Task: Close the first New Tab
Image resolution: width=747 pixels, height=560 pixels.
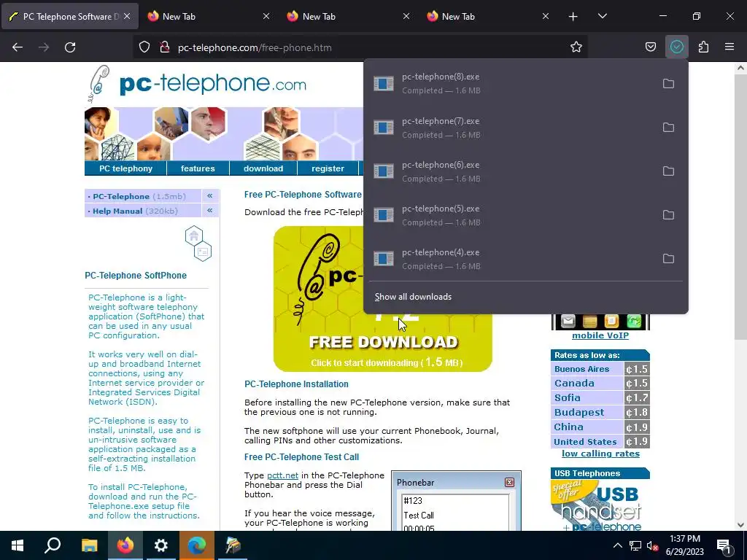Action: coord(266,17)
